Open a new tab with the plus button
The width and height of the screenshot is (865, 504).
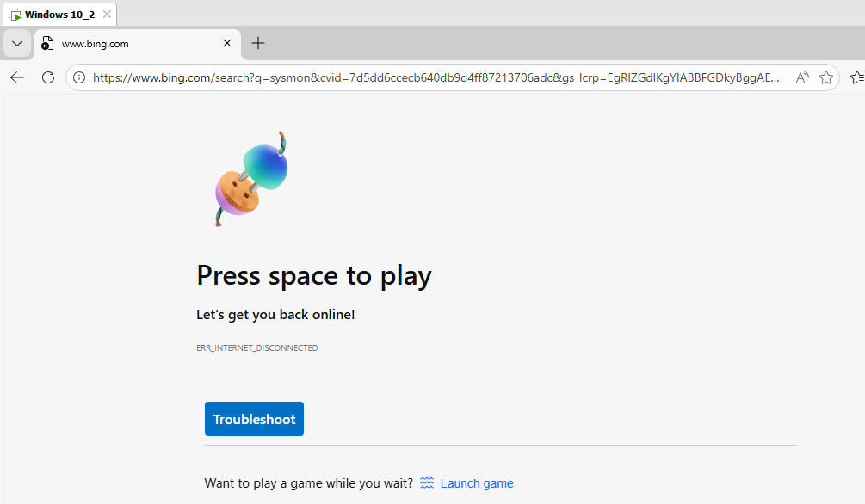point(257,43)
